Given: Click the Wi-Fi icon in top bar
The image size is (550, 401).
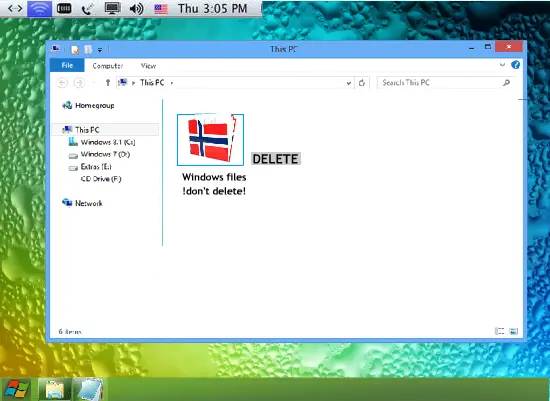Looking at the screenshot, I should pos(40,8).
